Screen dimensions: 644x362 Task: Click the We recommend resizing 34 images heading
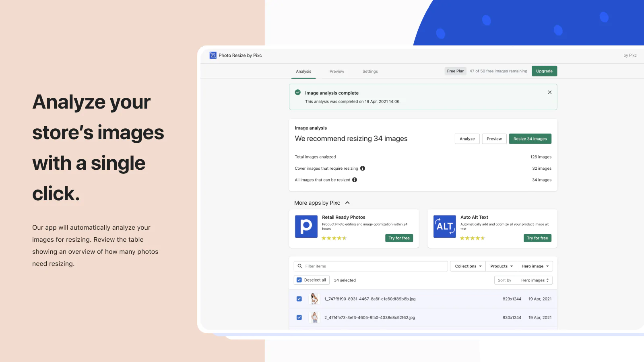[x=351, y=139]
